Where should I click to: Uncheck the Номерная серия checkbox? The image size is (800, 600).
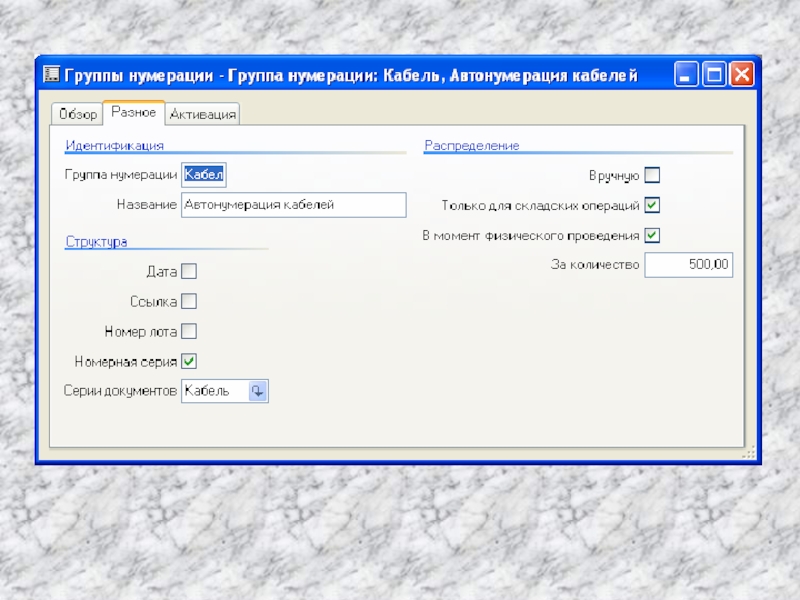189,361
